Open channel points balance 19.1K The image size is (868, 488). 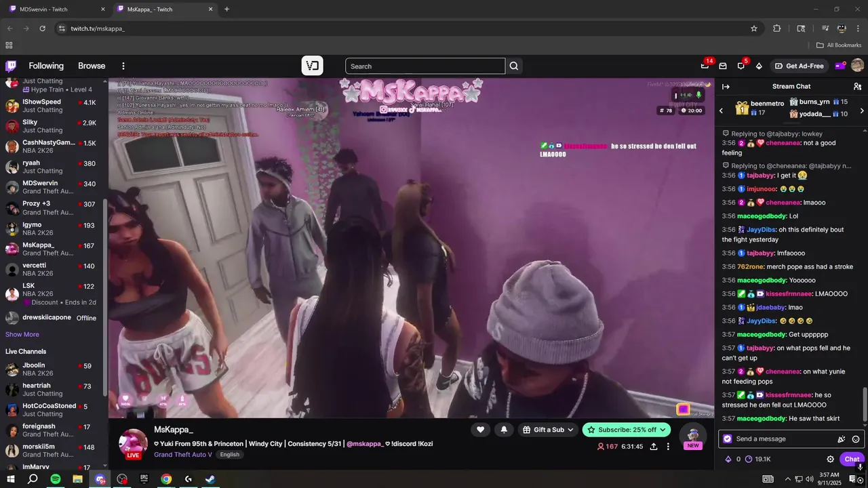click(758, 459)
